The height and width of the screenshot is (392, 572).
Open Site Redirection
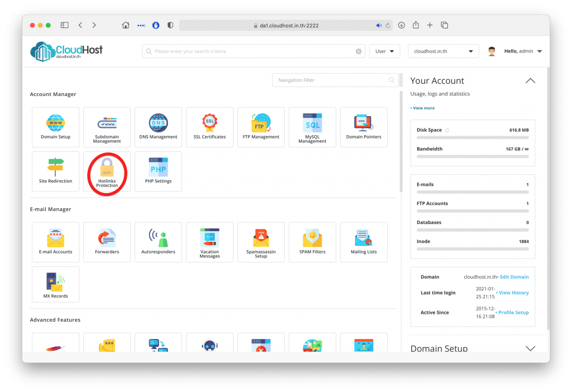coord(55,171)
